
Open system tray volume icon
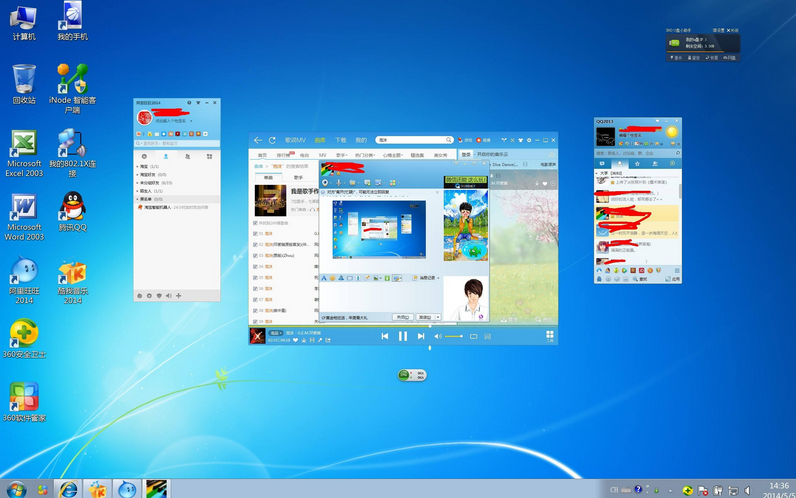point(747,490)
